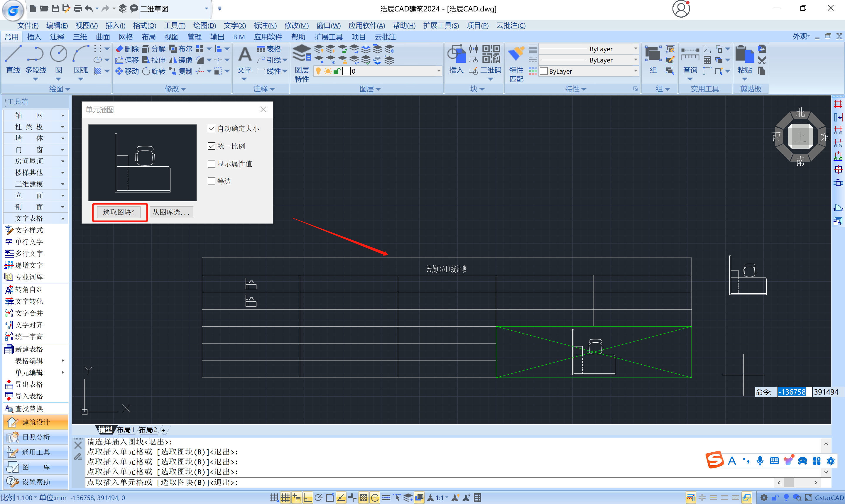
Task: Click the 图层特性 layer properties icon
Action: coord(301,63)
